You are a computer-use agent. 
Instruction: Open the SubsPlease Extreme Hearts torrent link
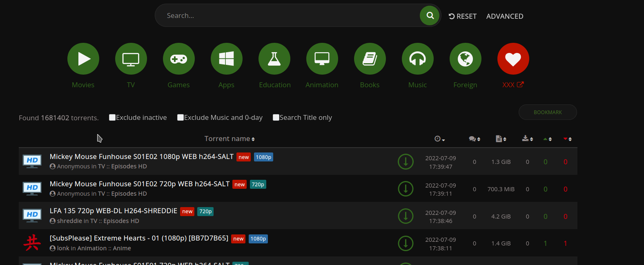(x=139, y=238)
